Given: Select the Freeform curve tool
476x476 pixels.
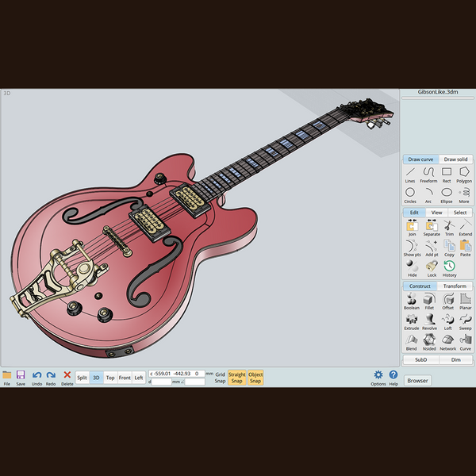Looking at the screenshot, I should point(428,175).
